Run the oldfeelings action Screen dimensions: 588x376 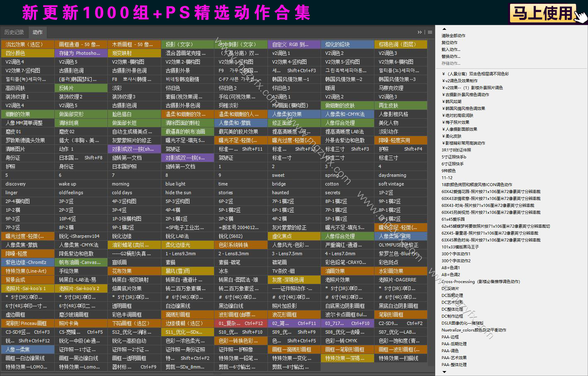click(81, 193)
